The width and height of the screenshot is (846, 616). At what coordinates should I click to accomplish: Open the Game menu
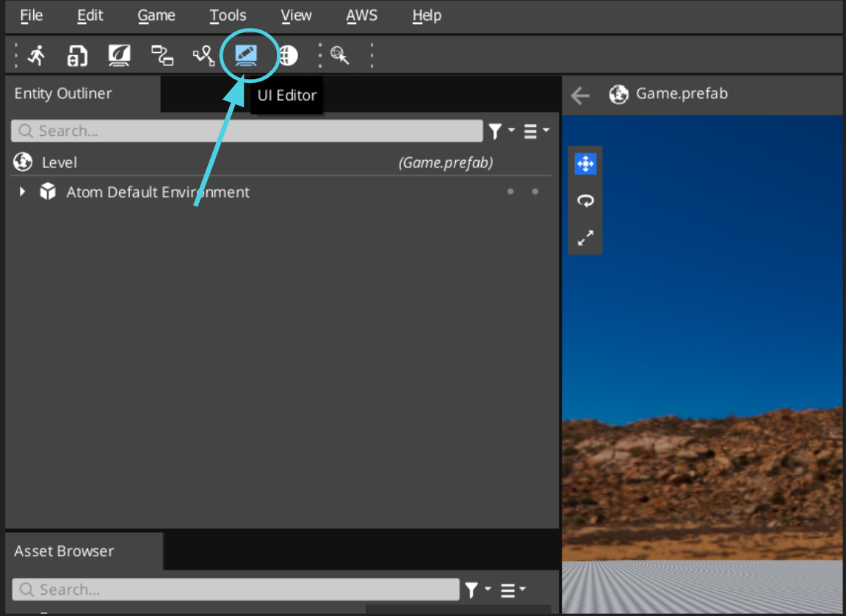pos(156,15)
